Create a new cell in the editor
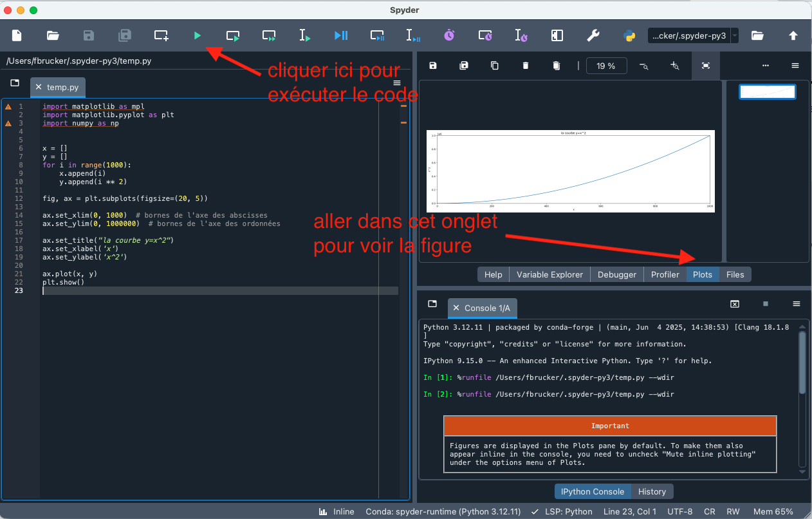Image resolution: width=812 pixels, height=519 pixels. (161, 35)
